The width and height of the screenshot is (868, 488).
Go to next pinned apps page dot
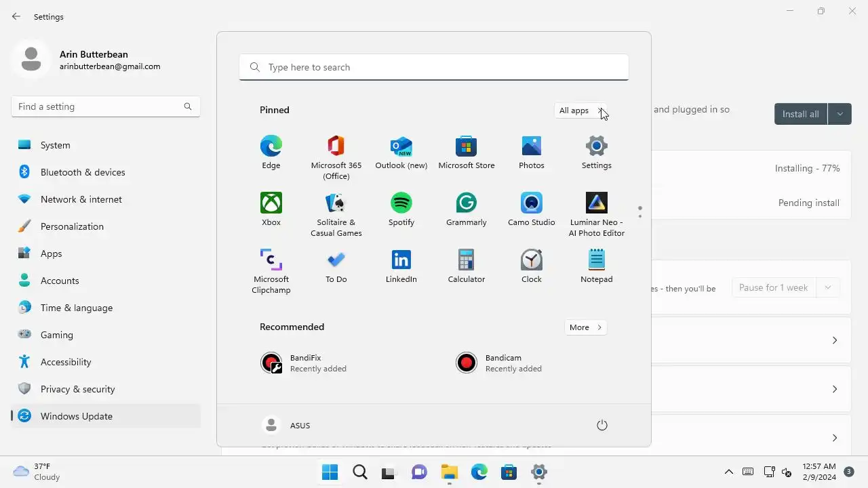pyautogui.click(x=640, y=216)
